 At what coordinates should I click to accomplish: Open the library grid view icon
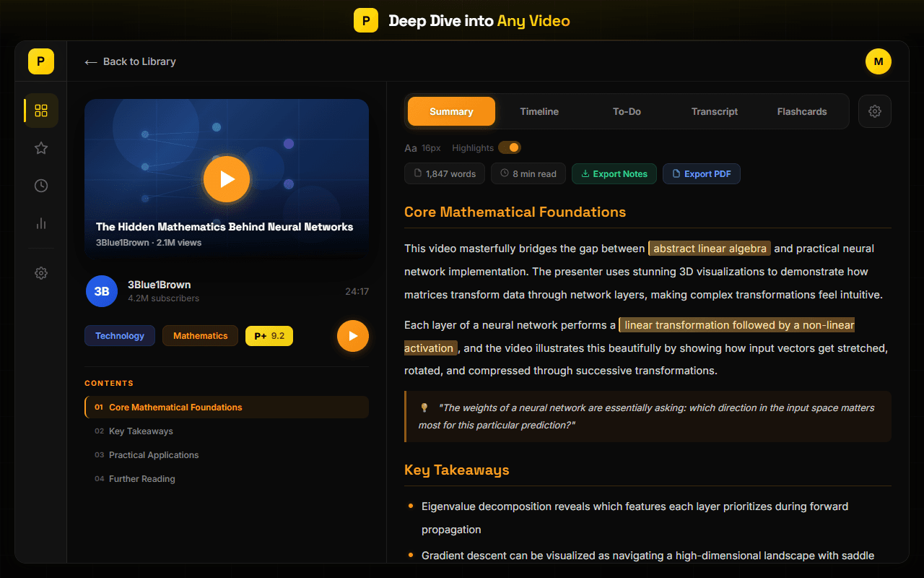(41, 111)
